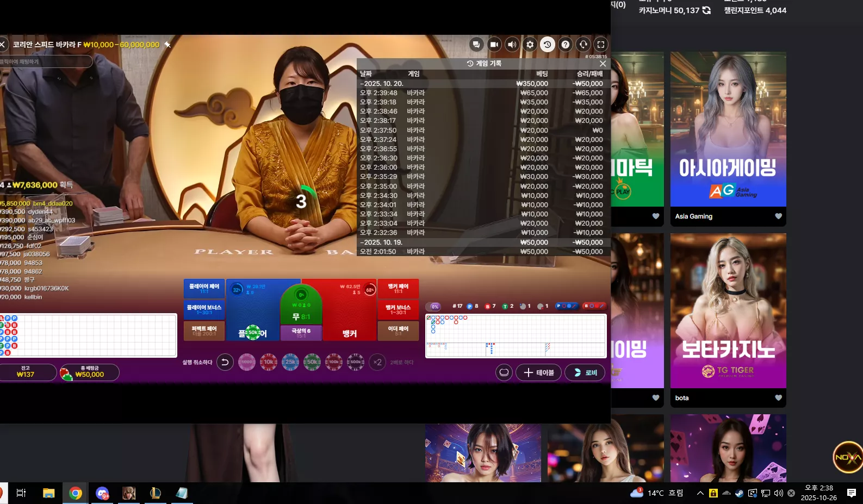Show hidden system tray icons
The width and height of the screenshot is (863, 504).
tap(700, 493)
